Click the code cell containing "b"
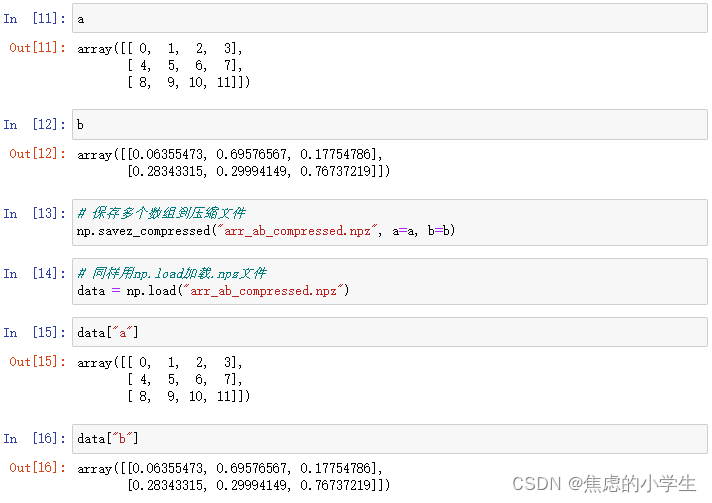The image size is (712, 503). click(390, 125)
